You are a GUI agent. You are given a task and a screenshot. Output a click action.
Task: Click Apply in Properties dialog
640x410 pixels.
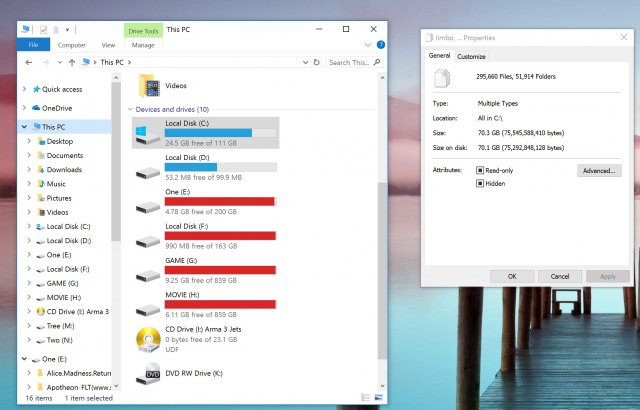(x=608, y=276)
